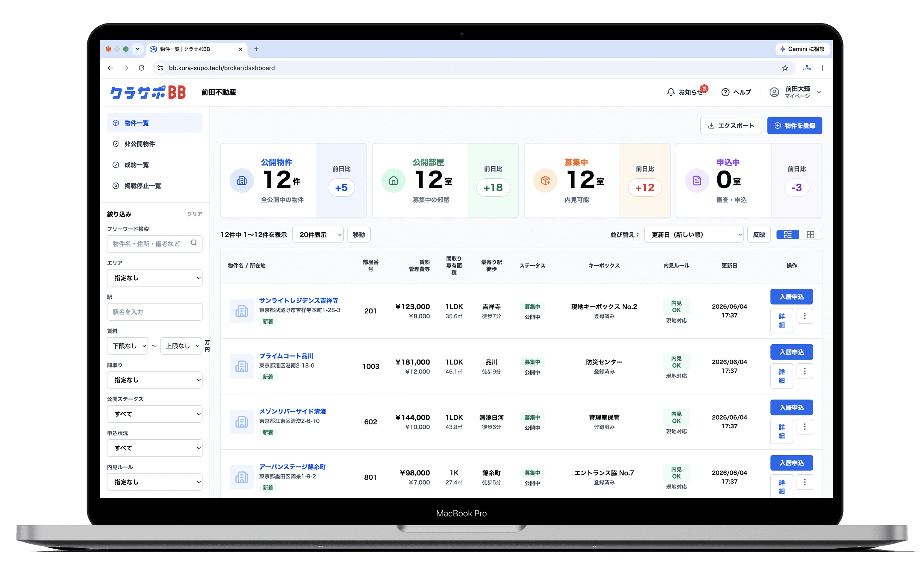Screen dimensions: 924x574
Task: Open the 下限なし rent dropdown
Action: [x=127, y=346]
